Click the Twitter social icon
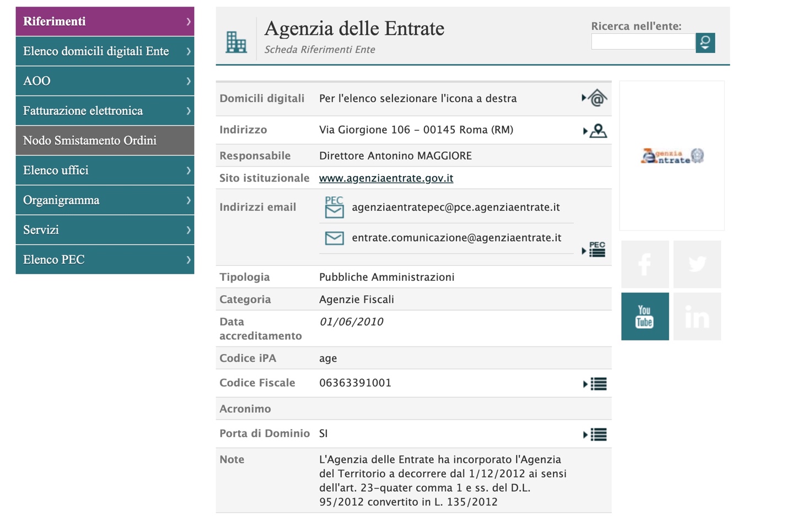The width and height of the screenshot is (812, 528). tap(697, 264)
